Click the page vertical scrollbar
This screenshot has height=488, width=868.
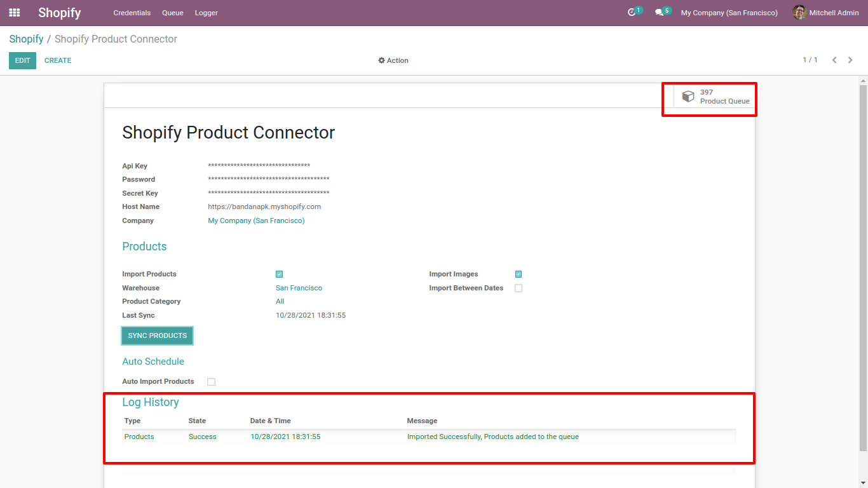tap(863, 267)
